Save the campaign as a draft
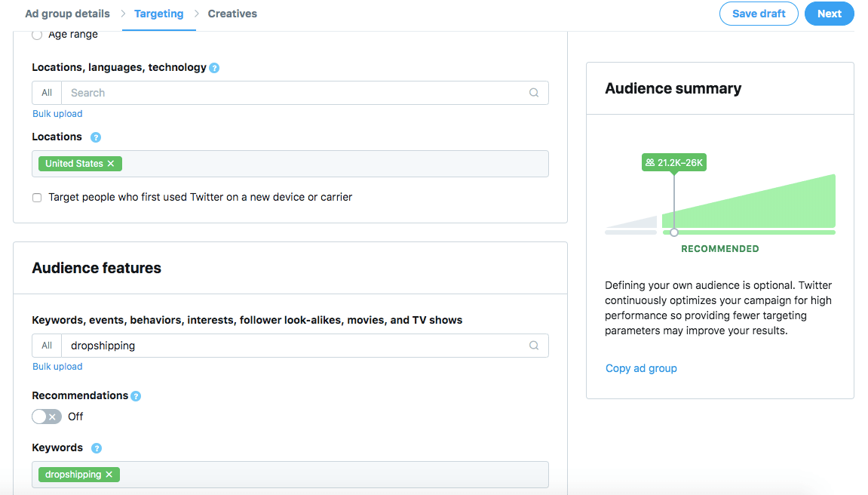 759,13
